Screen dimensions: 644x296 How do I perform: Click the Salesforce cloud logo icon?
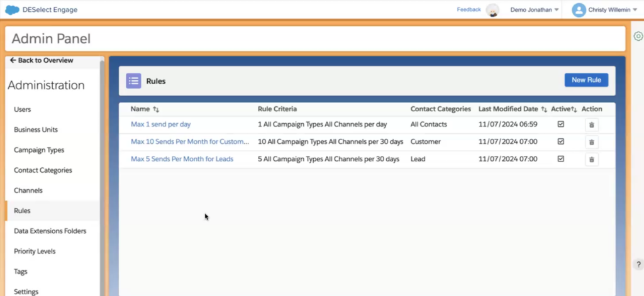point(11,9)
